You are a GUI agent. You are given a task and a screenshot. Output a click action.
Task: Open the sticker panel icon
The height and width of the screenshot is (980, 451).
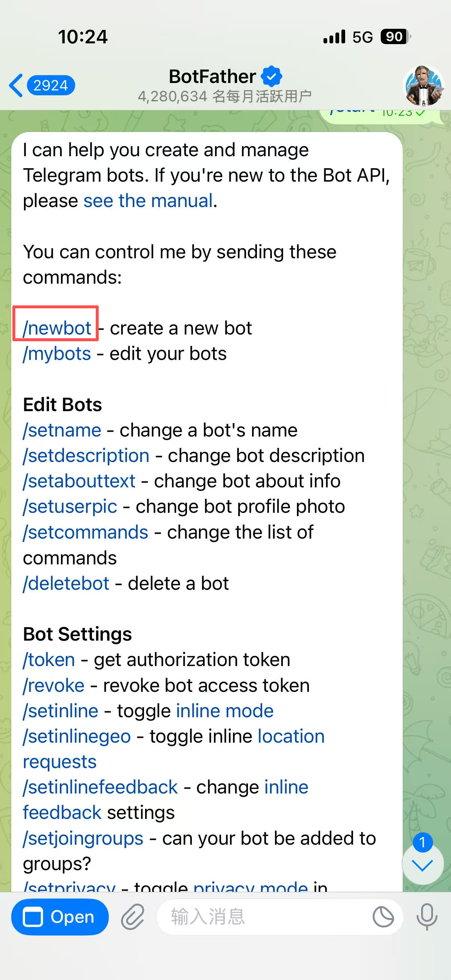point(383,917)
